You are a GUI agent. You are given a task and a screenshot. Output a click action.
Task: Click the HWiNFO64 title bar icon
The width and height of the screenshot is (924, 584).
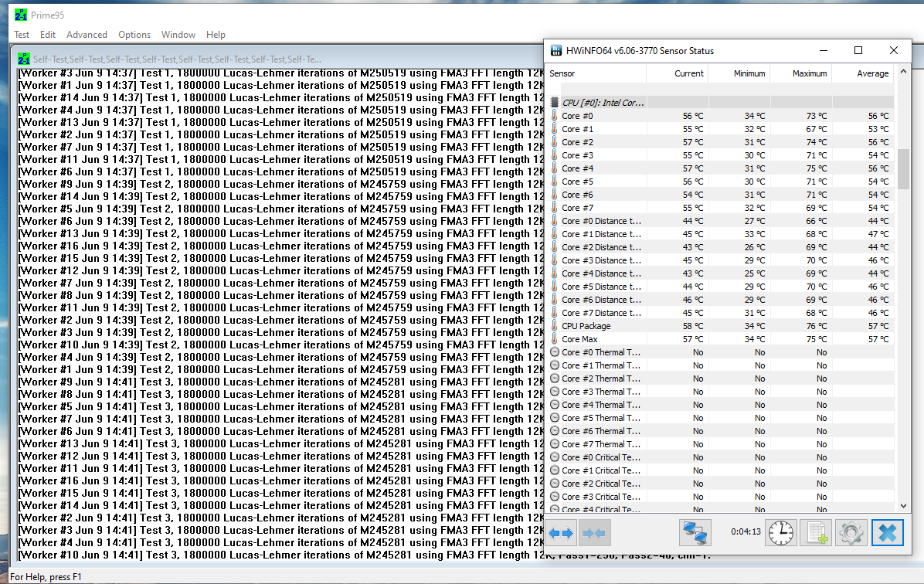click(555, 51)
